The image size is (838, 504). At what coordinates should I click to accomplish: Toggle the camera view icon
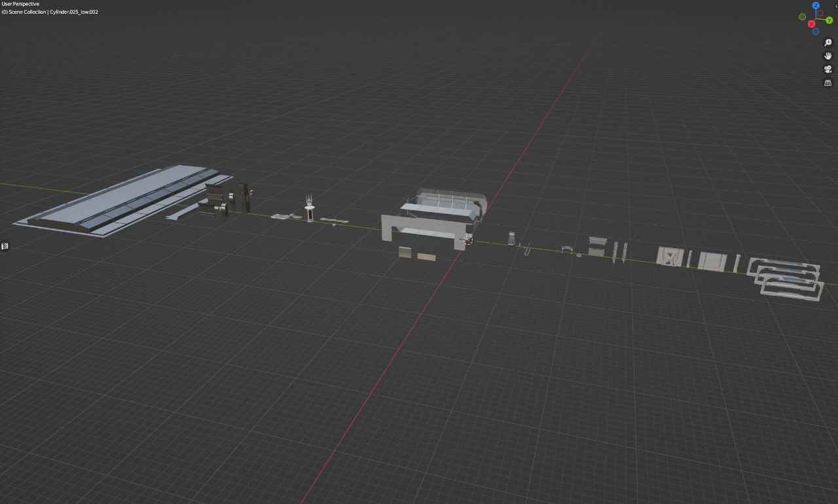(x=828, y=69)
